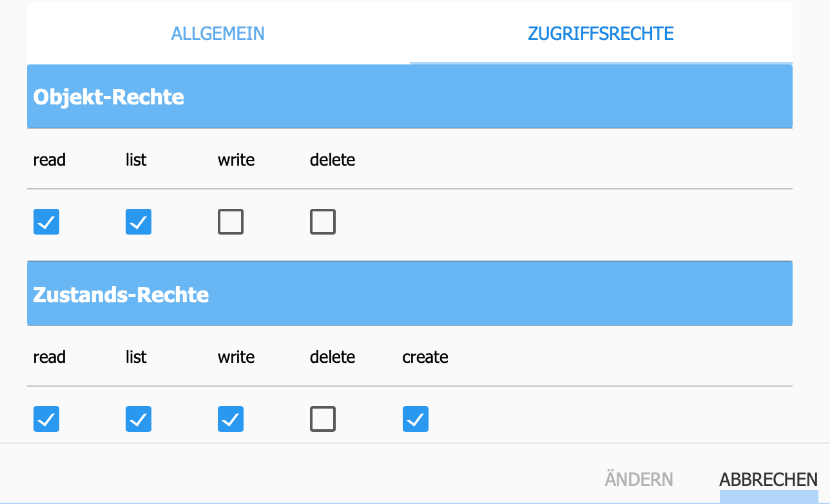Click the ÄNDERN button
The height and width of the screenshot is (504, 830).
[x=639, y=480]
